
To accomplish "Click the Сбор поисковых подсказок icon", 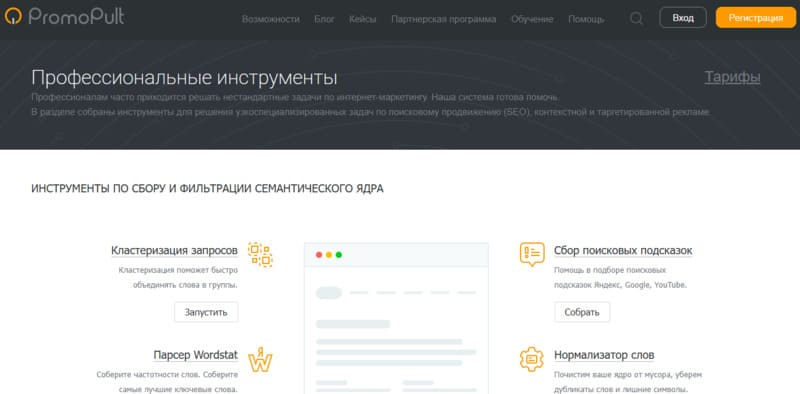I will click(532, 254).
